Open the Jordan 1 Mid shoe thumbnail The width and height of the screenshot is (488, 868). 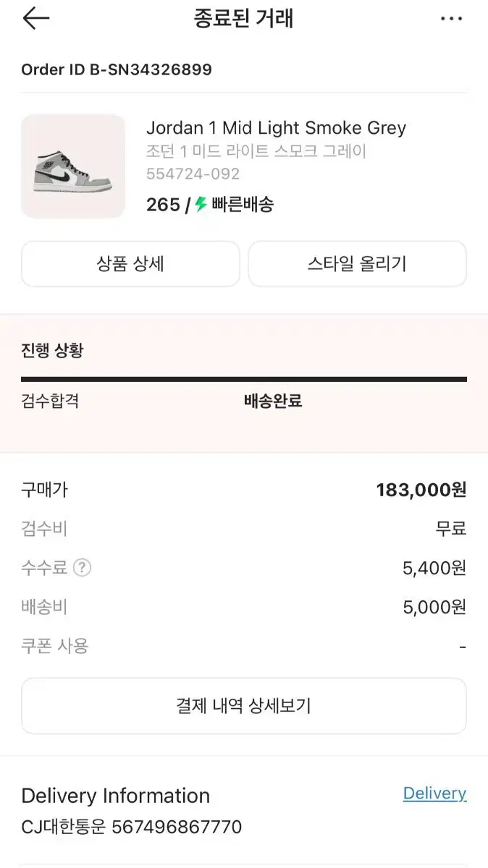73,166
